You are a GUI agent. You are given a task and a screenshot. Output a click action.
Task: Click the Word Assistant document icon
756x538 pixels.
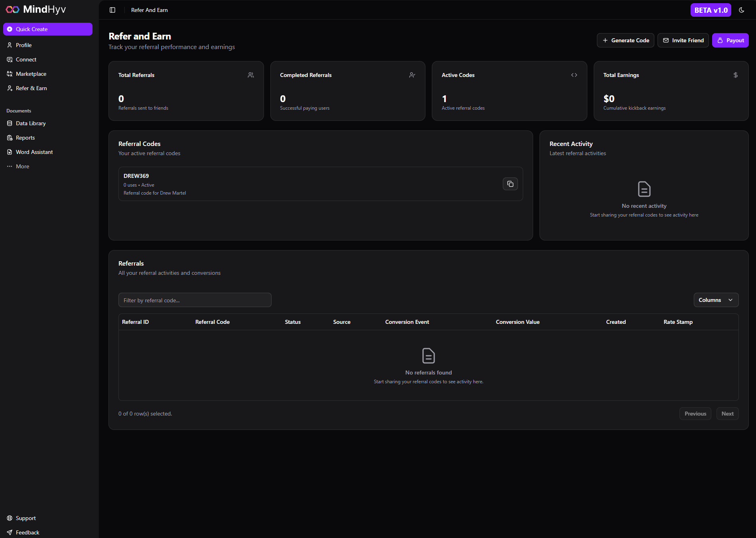pyautogui.click(x=10, y=152)
